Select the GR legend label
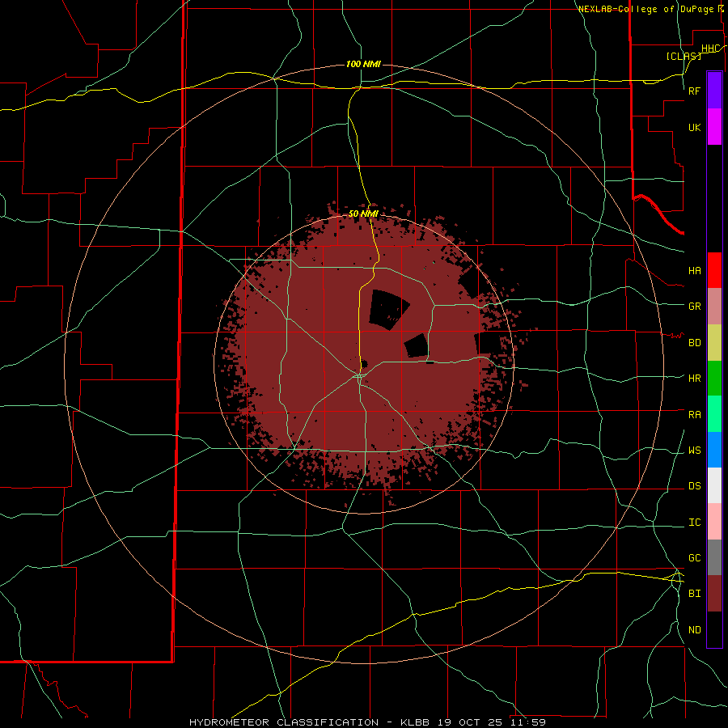Image resolution: width=728 pixels, height=728 pixels. 695,307
